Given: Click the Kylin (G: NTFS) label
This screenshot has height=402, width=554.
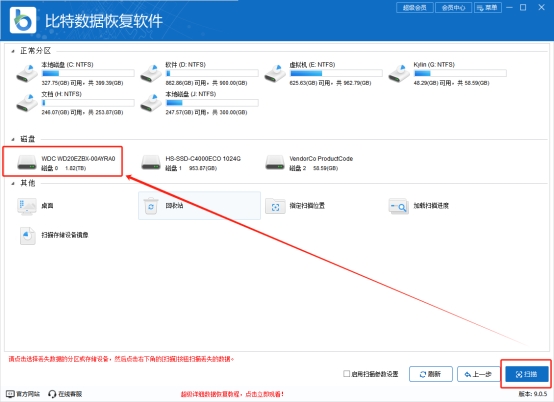Looking at the screenshot, I should coord(434,65).
